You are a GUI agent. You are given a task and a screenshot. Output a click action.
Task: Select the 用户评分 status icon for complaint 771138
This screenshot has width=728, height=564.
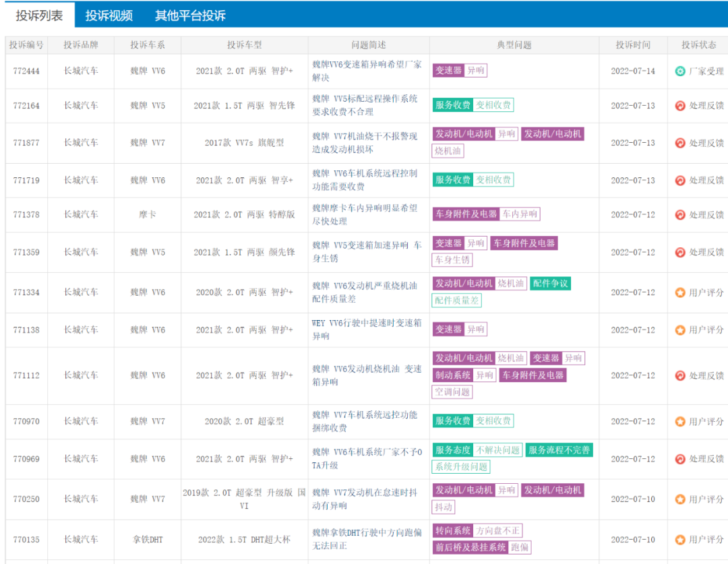click(x=680, y=330)
